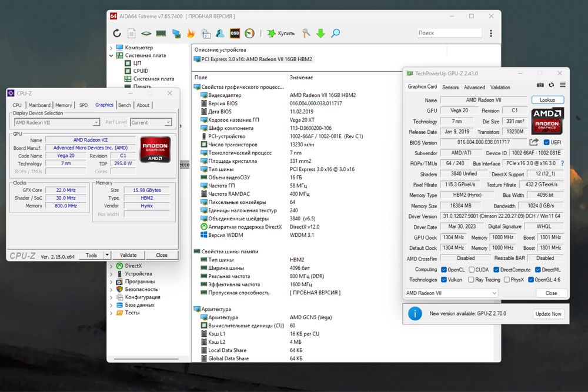Screen dimensions: 588x392
Task: Expand Компьютер node in AIDA64 tree
Action: [x=111, y=48]
